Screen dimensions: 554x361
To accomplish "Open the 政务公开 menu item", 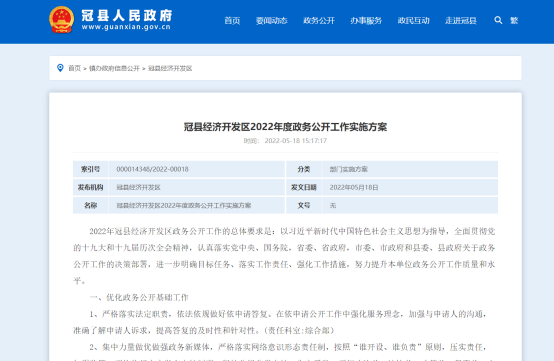I will coord(319,20).
